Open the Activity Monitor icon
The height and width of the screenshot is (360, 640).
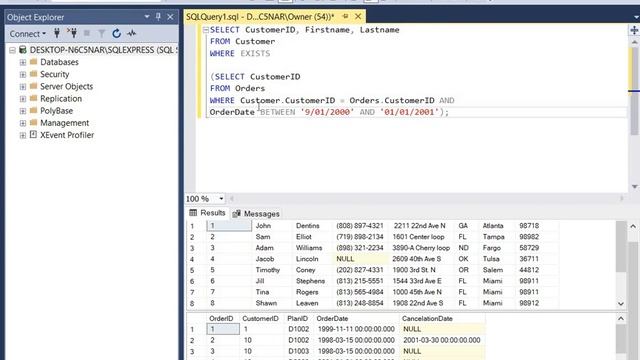[131, 33]
